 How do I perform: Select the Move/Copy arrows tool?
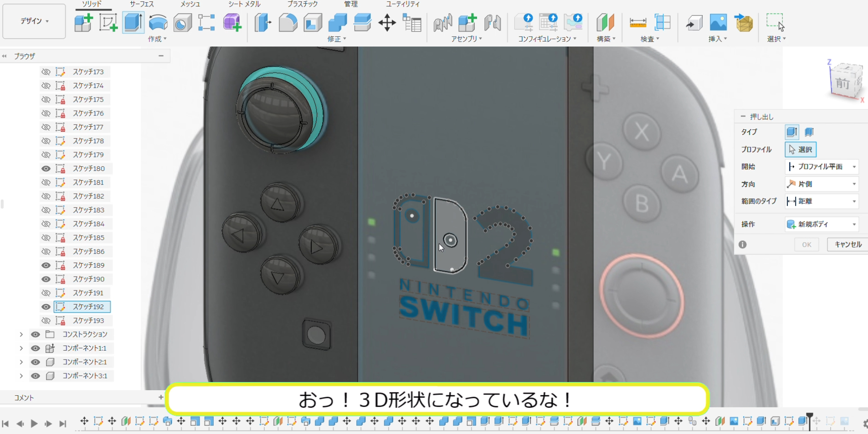(x=387, y=22)
